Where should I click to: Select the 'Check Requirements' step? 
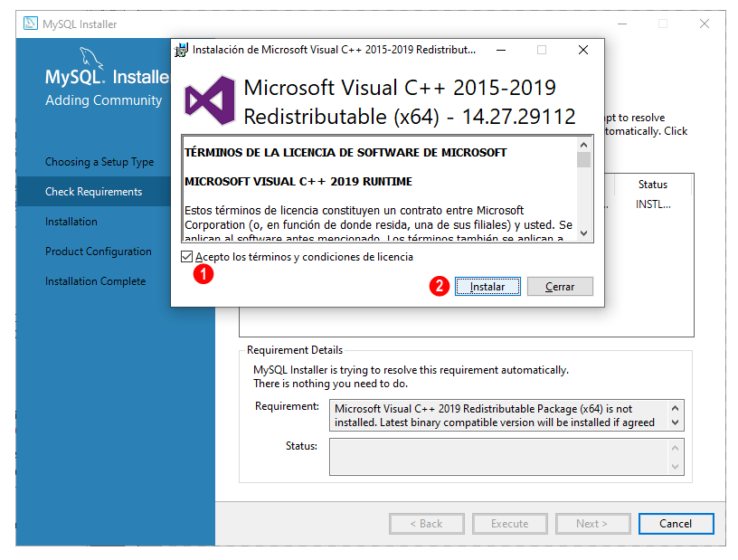[94, 192]
